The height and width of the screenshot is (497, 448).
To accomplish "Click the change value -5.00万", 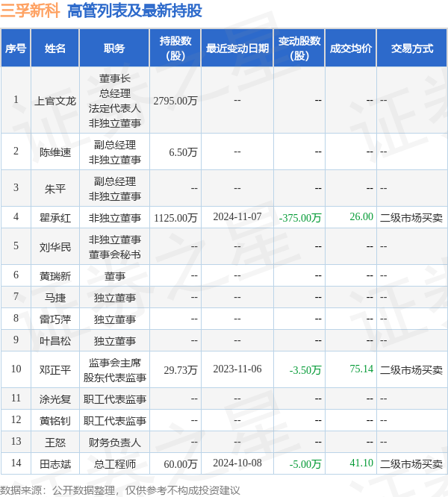I will (x=305, y=464).
